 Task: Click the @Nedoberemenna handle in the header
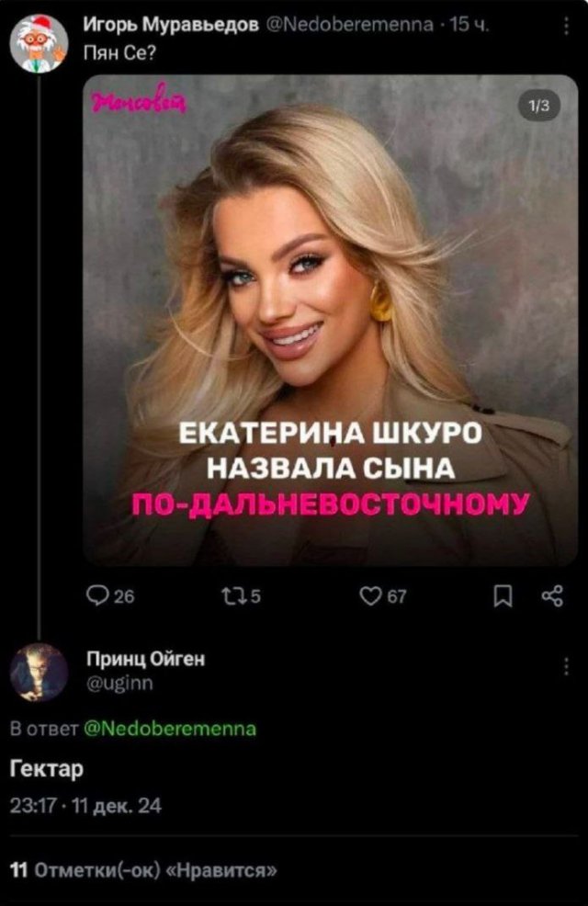[351, 24]
